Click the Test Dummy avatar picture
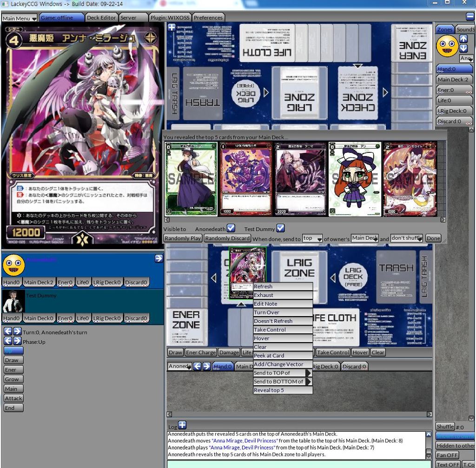This screenshot has width=476, height=468. (13, 301)
